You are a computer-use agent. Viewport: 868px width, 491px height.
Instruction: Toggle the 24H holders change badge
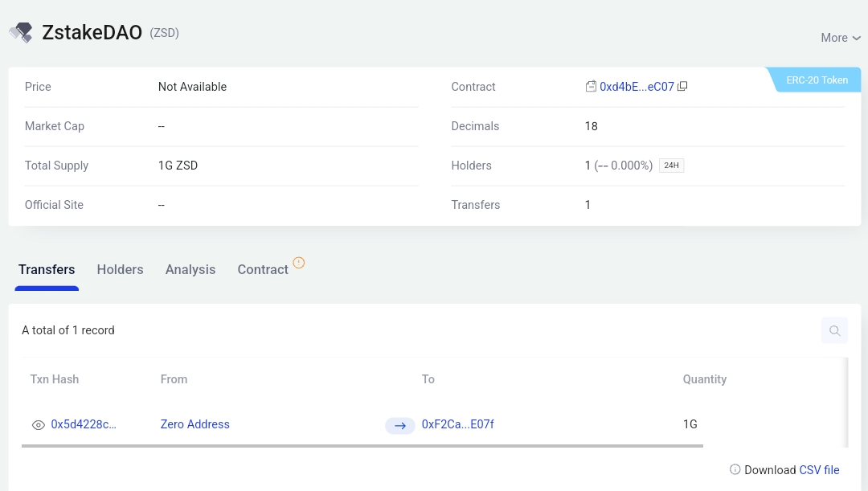[671, 166]
